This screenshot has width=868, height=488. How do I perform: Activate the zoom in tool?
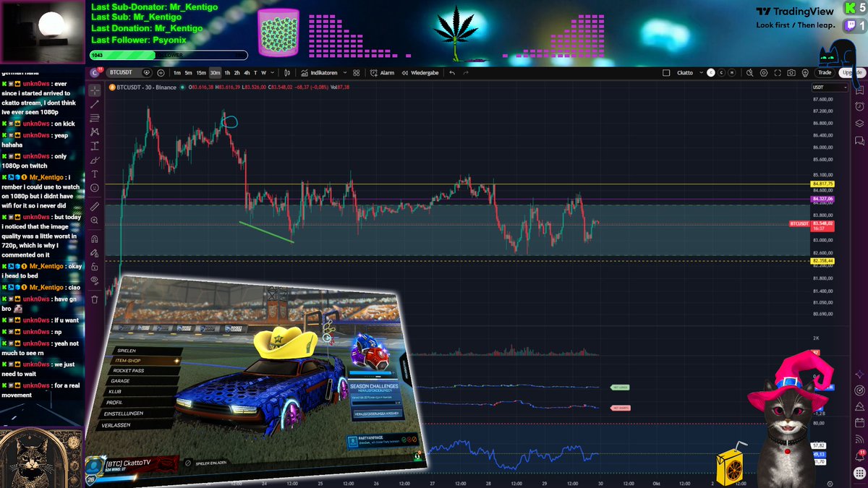click(95, 220)
